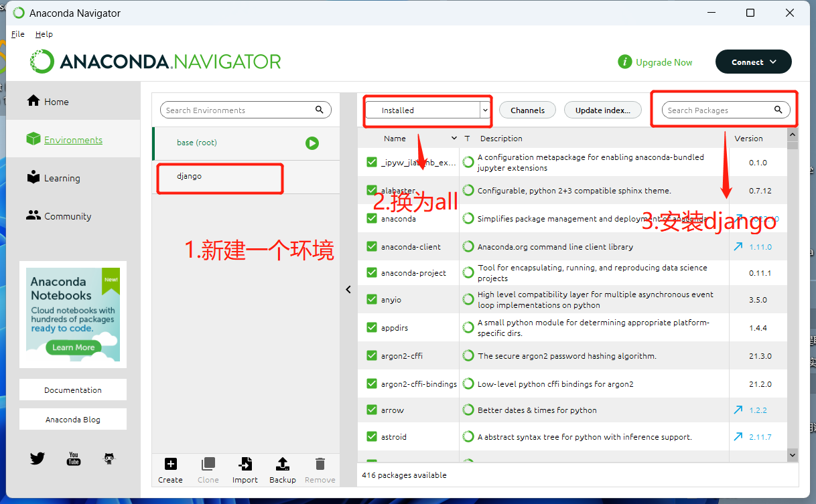Click Learn More in Notebooks ad
The image size is (816, 504).
coord(74,347)
